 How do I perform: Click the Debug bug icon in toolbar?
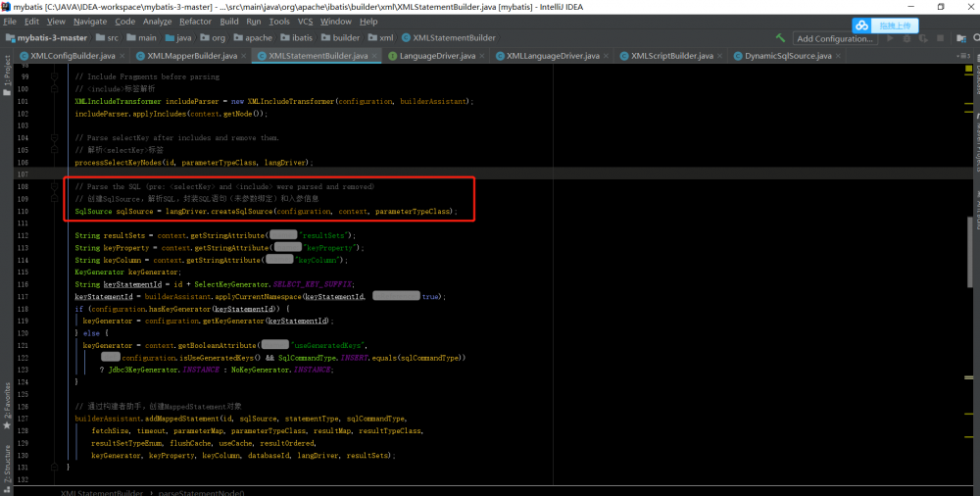pos(906,38)
